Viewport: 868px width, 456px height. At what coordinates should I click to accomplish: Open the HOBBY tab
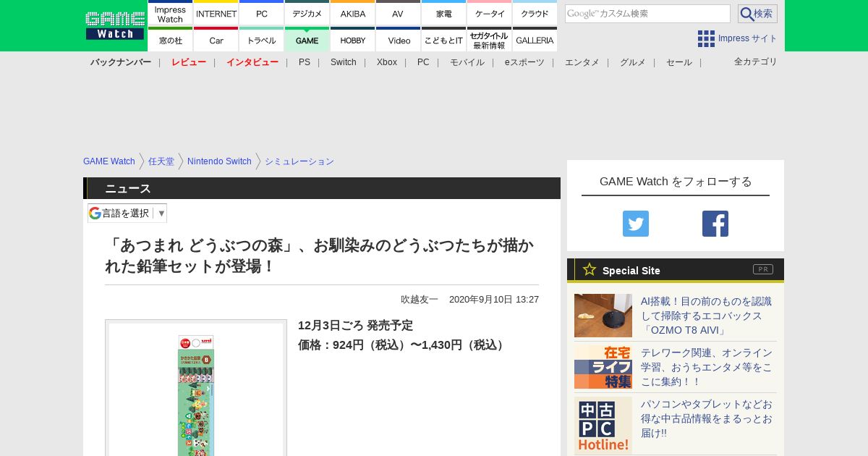[x=353, y=40]
